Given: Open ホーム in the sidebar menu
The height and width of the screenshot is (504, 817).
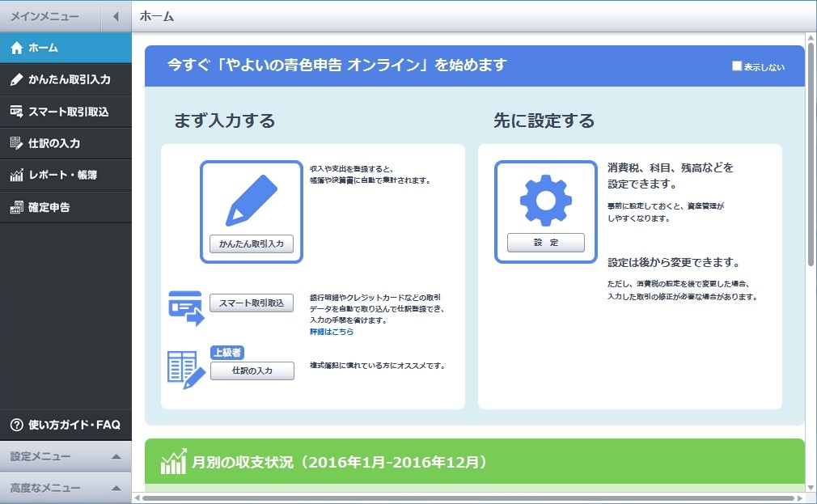Looking at the screenshot, I should click(x=66, y=48).
